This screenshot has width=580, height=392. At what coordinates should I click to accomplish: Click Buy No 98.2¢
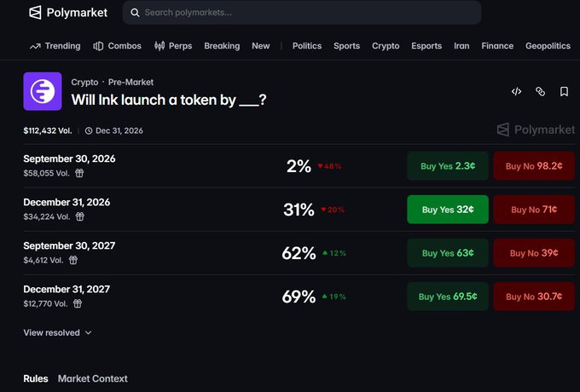point(534,166)
